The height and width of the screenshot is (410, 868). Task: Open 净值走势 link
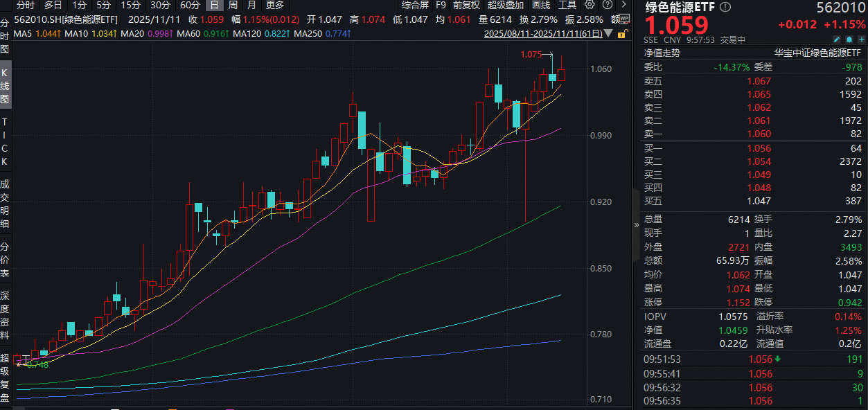pos(663,53)
